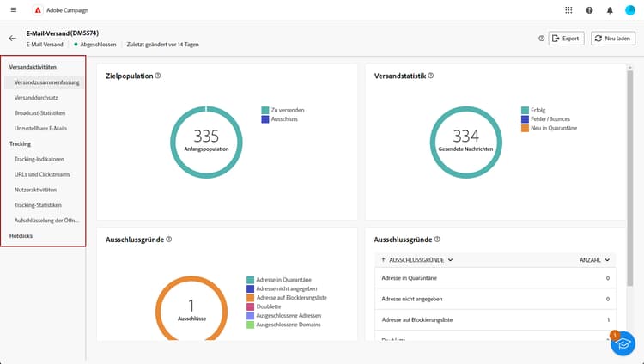This screenshot has width=644, height=364.
Task: Open the user profile avatar
Action: pyautogui.click(x=630, y=10)
